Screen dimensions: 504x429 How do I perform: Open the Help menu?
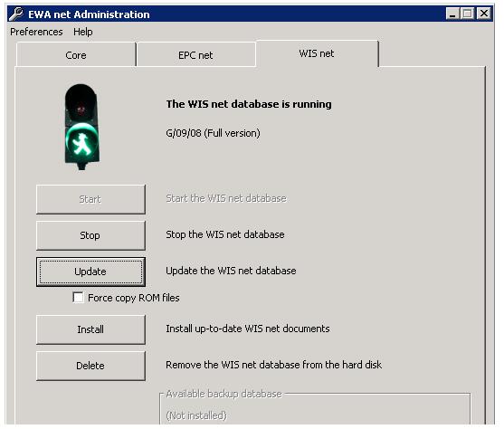coord(83,32)
